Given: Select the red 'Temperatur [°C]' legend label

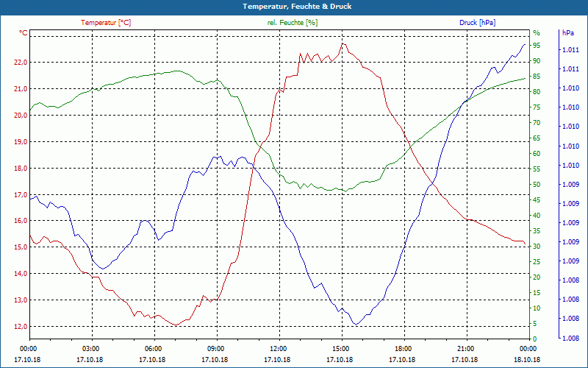Looking at the screenshot, I should point(106,23).
